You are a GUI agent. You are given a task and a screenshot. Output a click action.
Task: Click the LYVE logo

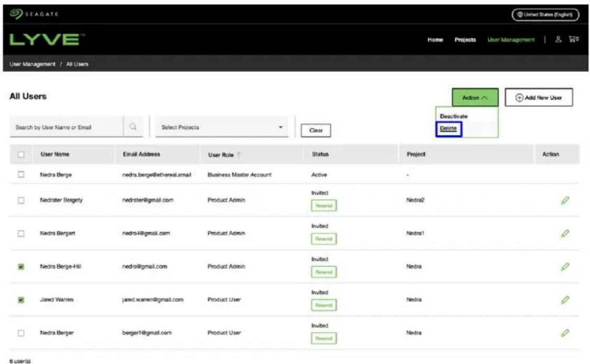coord(47,39)
